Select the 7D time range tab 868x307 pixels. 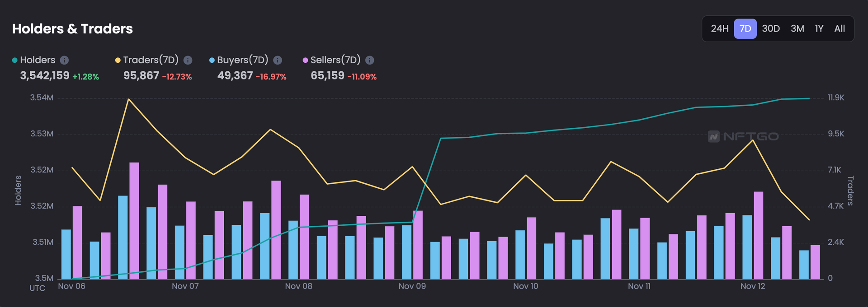[x=745, y=29]
